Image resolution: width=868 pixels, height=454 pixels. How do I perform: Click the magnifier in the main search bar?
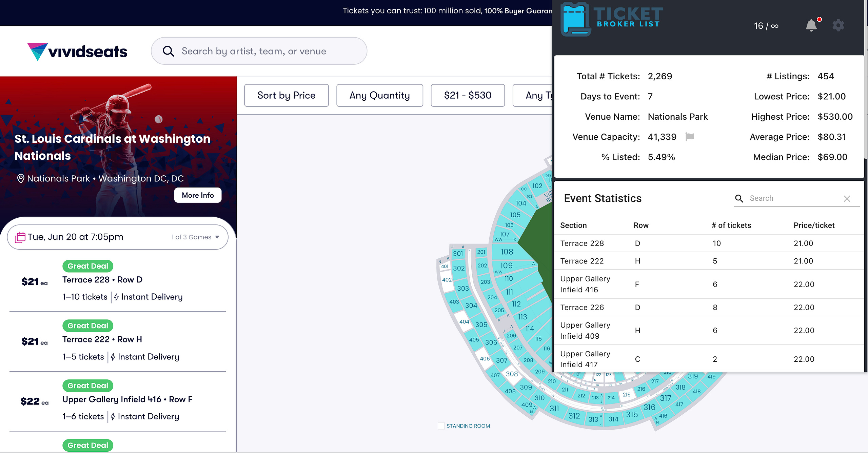(168, 51)
